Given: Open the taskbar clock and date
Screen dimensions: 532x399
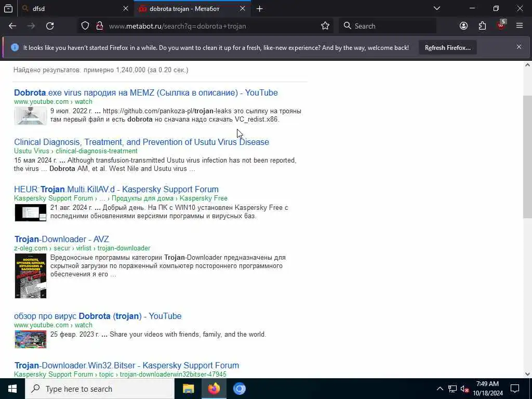Looking at the screenshot, I should (x=487, y=389).
